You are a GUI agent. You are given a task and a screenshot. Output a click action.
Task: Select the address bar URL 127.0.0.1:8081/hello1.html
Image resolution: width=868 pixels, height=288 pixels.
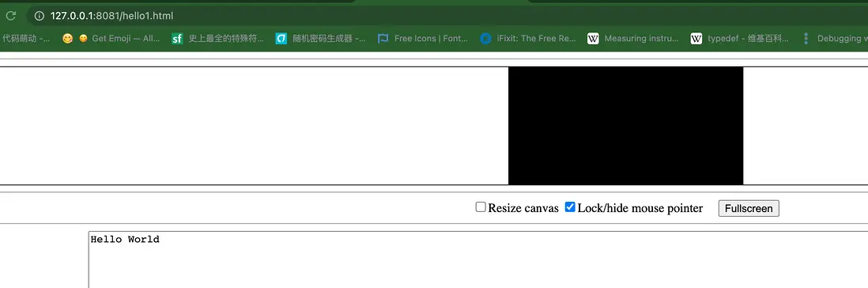[x=111, y=16]
